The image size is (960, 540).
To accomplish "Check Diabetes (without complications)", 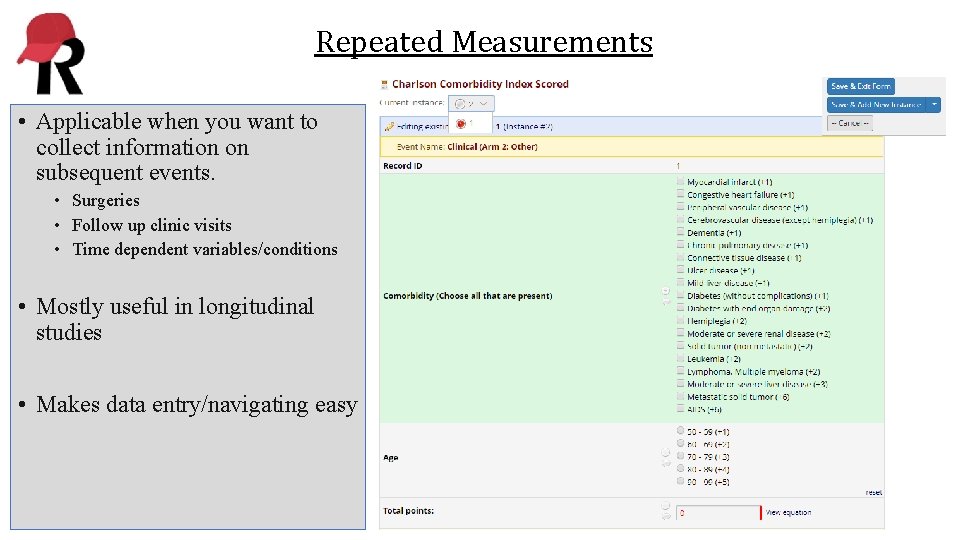I will pos(680,295).
